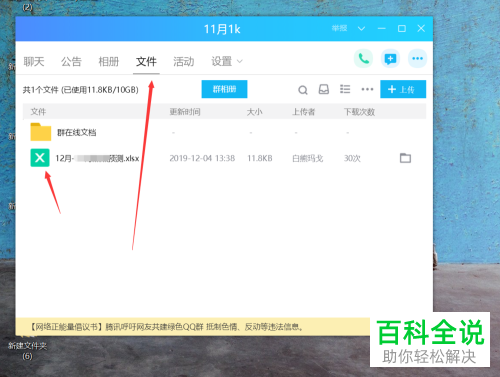Maximize the 11月1k window
Viewport: 500px width, 377px height.
click(402, 29)
